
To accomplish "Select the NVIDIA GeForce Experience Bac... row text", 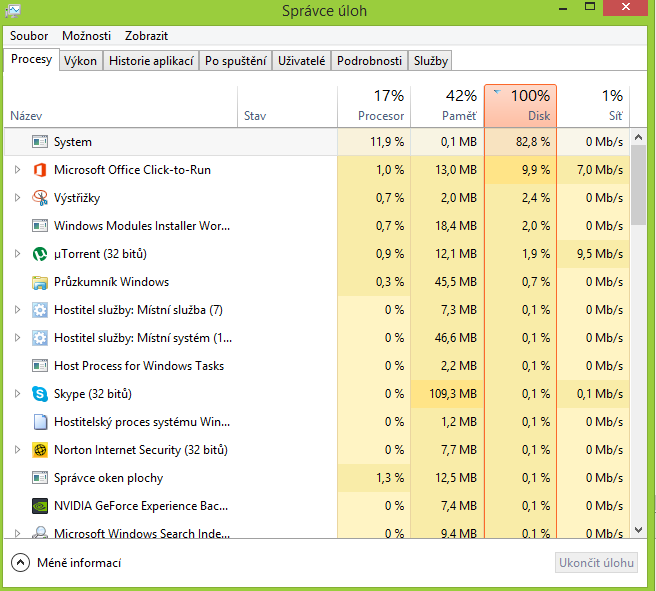I will coord(141,506).
